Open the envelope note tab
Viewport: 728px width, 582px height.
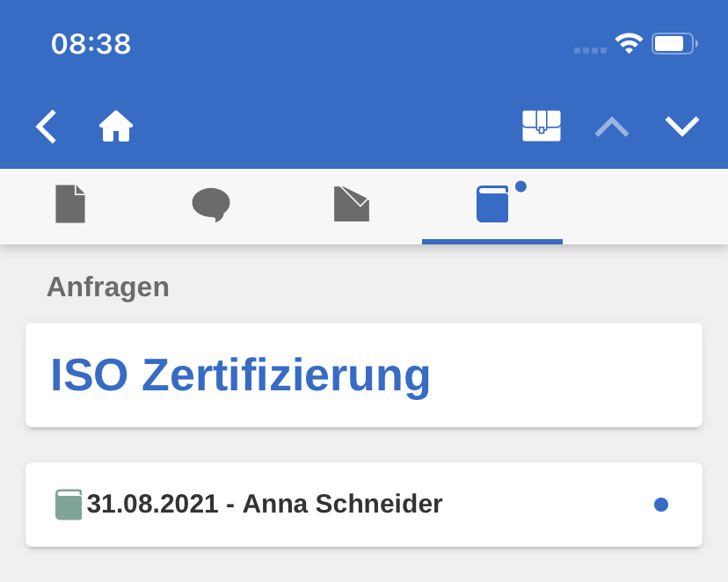(352, 204)
